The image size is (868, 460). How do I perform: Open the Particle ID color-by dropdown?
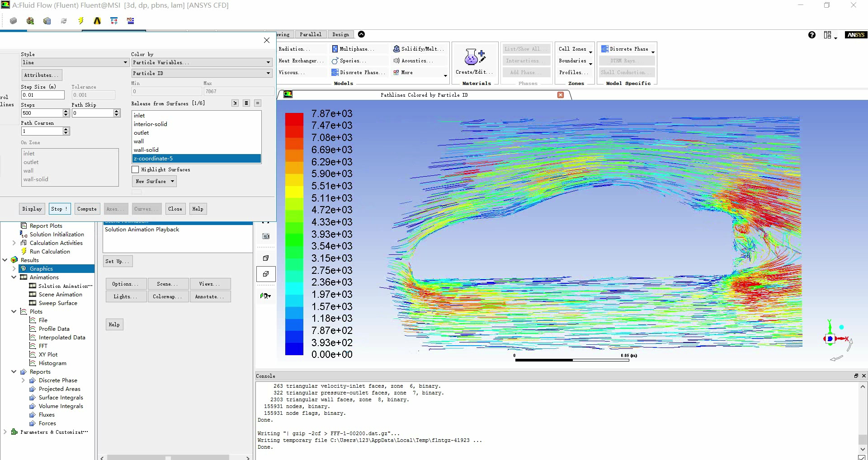(202, 73)
